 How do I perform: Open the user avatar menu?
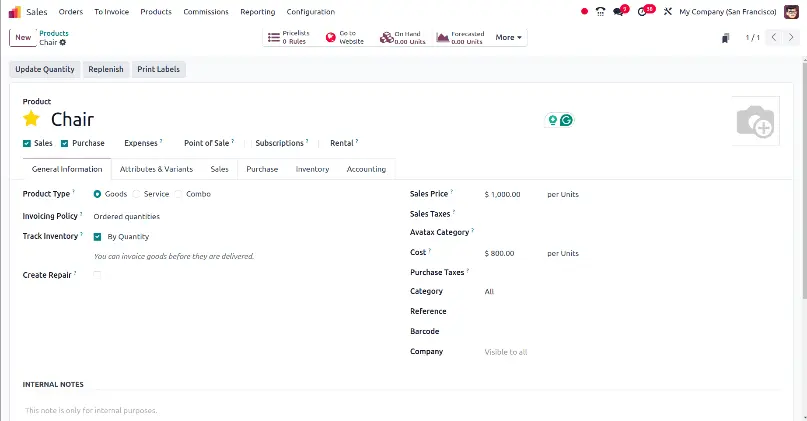point(791,11)
